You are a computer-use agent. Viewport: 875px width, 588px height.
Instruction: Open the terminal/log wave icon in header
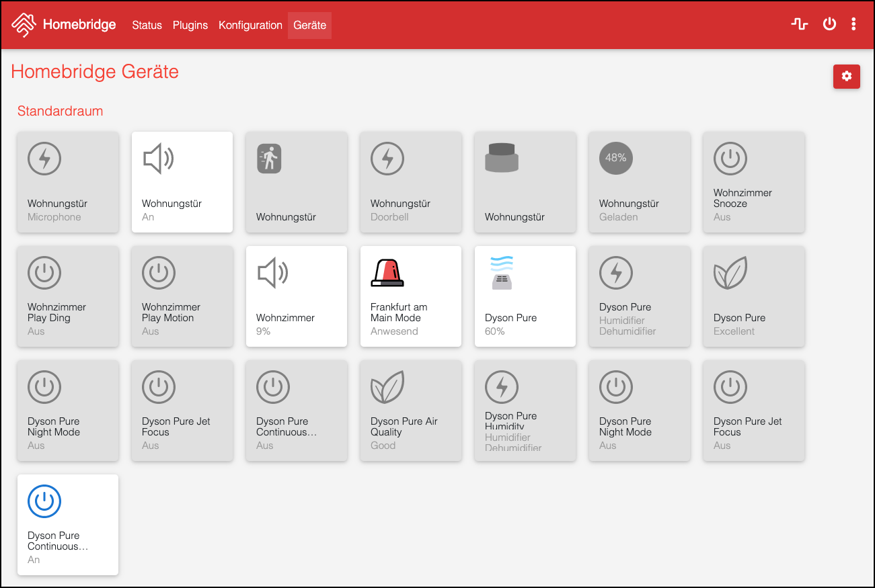click(799, 25)
